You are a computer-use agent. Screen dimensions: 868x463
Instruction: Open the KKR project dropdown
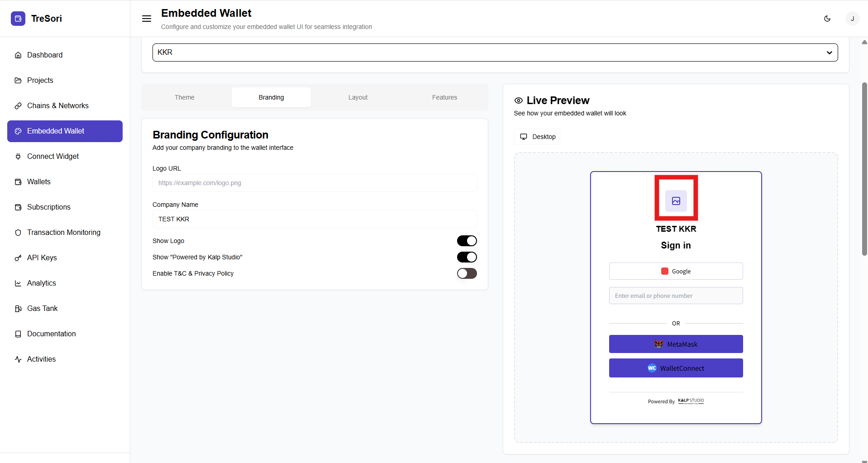(495, 53)
